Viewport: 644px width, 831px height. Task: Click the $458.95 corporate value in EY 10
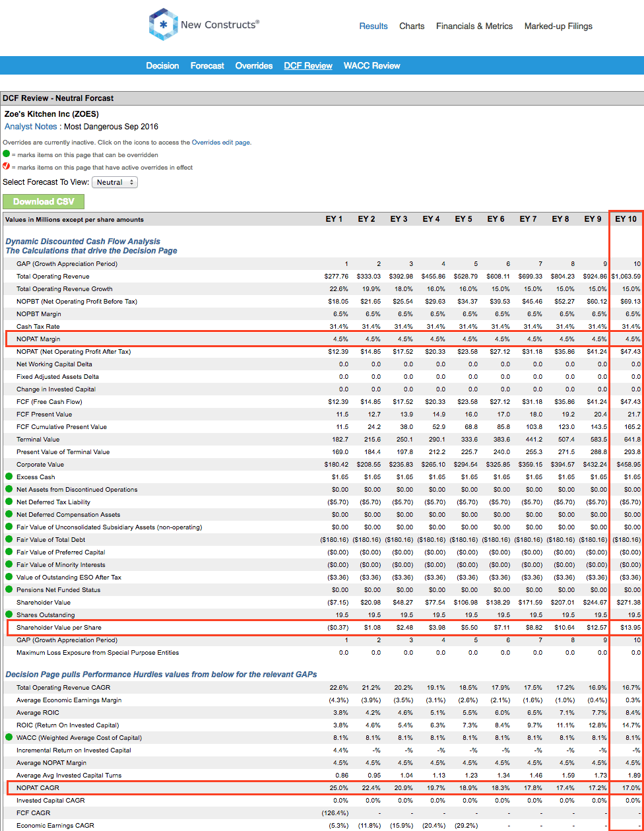628,464
